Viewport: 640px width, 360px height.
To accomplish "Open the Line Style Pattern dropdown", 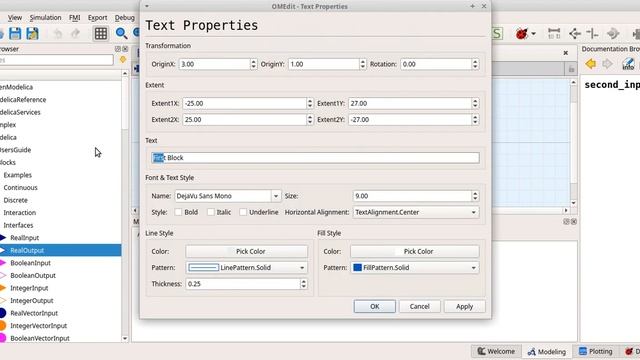I will click(247, 268).
